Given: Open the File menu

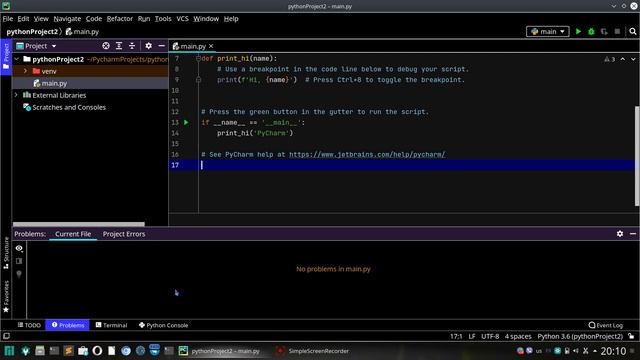Looking at the screenshot, I should [x=8, y=19].
